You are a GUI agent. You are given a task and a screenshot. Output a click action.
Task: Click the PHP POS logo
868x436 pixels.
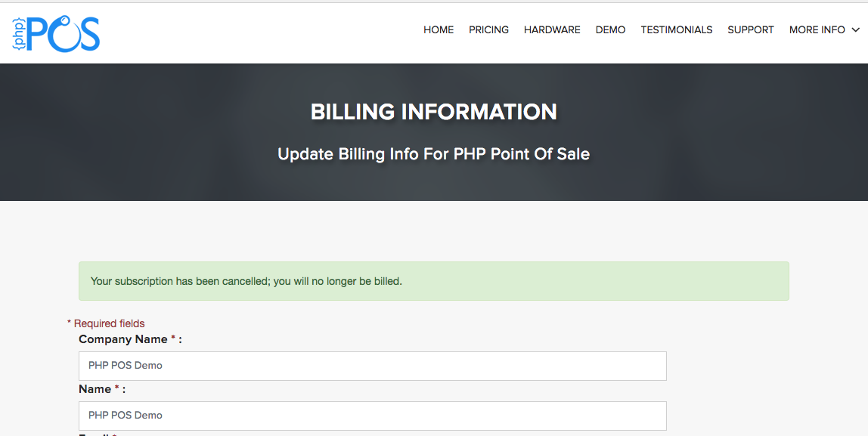[x=56, y=33]
